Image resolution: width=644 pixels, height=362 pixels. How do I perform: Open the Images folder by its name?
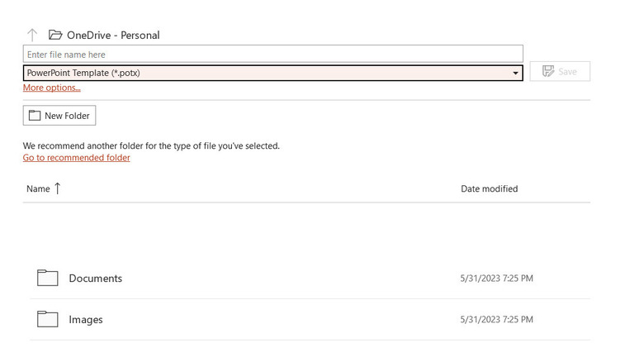(86, 319)
